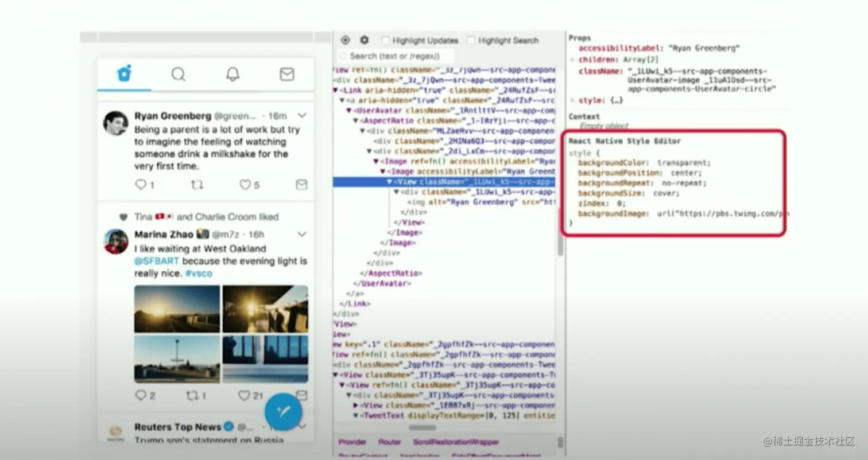
Task: Like Marina Zhao's tweet with 21 likes
Action: click(x=245, y=395)
